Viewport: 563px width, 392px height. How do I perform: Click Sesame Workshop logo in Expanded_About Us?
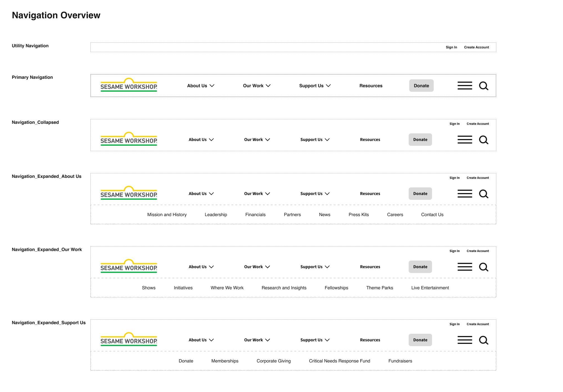129,193
